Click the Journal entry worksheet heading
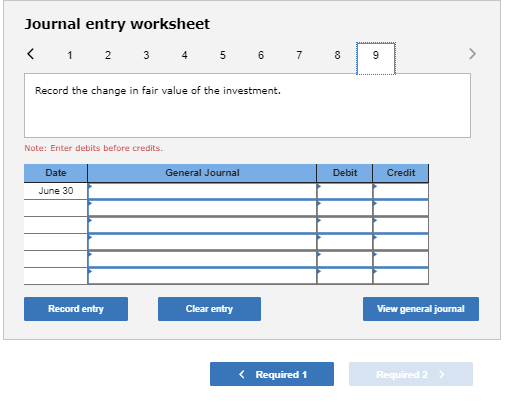The image size is (518, 409). pyautogui.click(x=117, y=24)
